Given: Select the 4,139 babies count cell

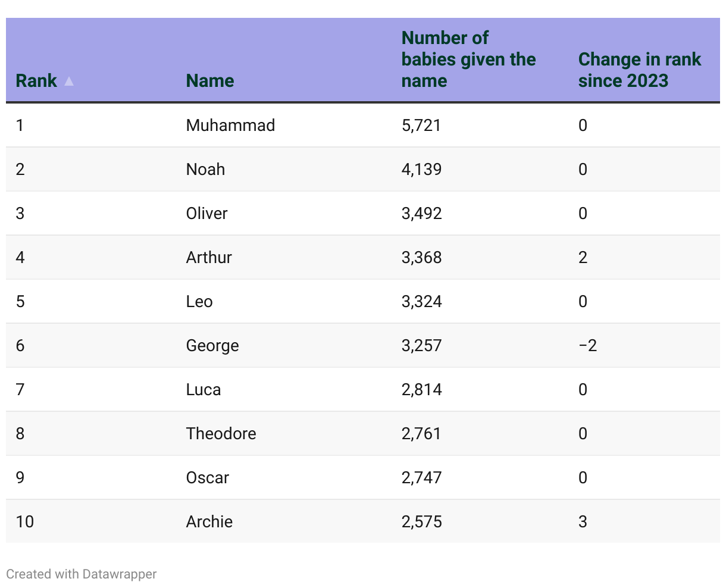Looking at the screenshot, I should pos(421,170).
